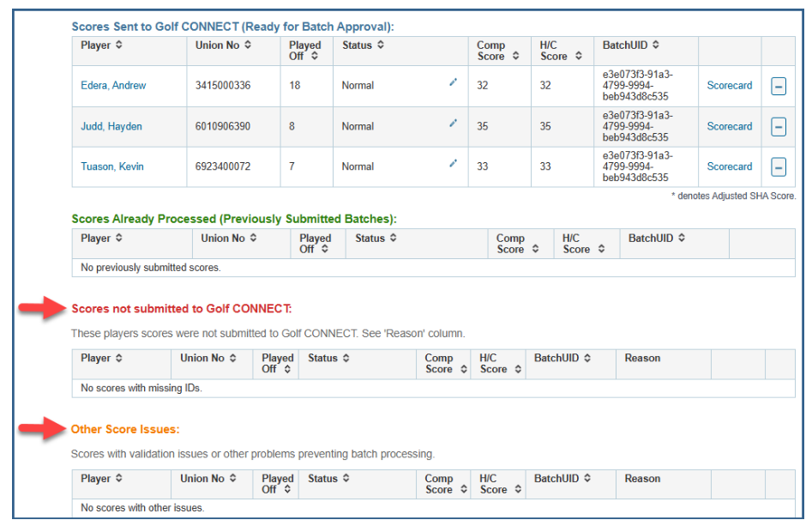Open Edera, Andrew player link
Viewport: 812px width, 526px height.
click(x=113, y=86)
